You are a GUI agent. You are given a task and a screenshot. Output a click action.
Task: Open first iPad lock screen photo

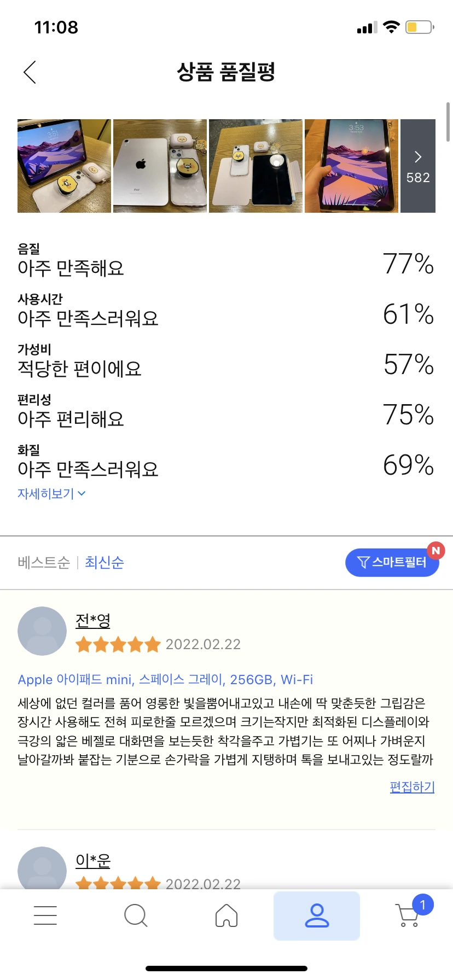click(64, 166)
